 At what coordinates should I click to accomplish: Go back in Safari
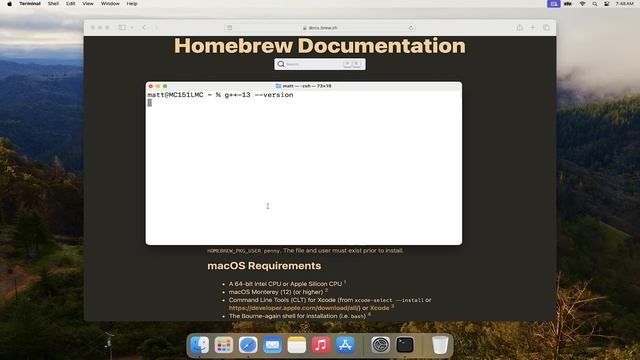point(144,27)
